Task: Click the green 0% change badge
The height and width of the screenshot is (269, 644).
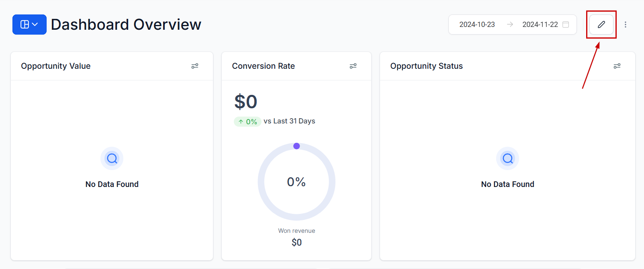Action: tap(247, 121)
